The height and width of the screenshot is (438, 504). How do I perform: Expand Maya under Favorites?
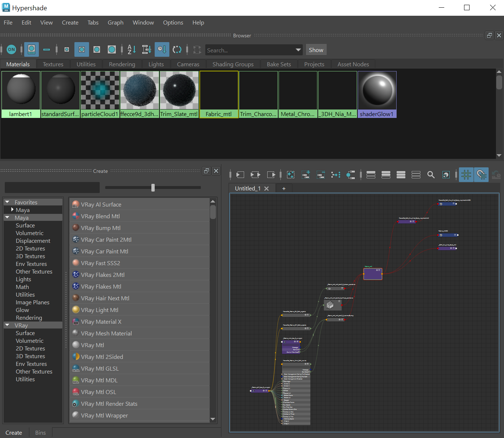point(12,210)
